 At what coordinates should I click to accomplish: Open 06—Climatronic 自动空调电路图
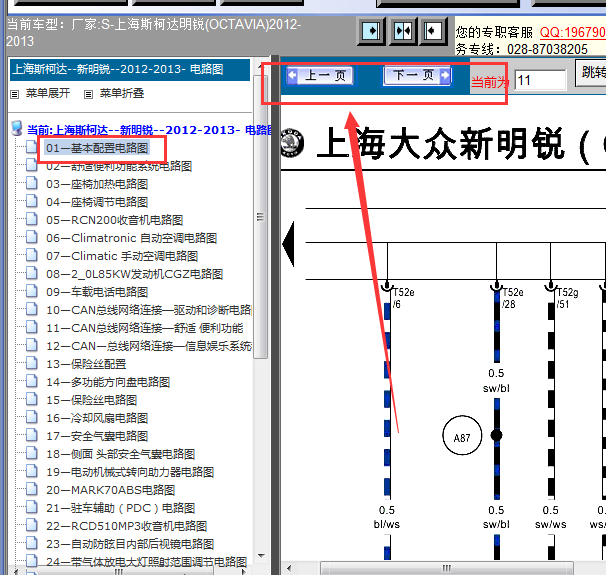(131, 238)
